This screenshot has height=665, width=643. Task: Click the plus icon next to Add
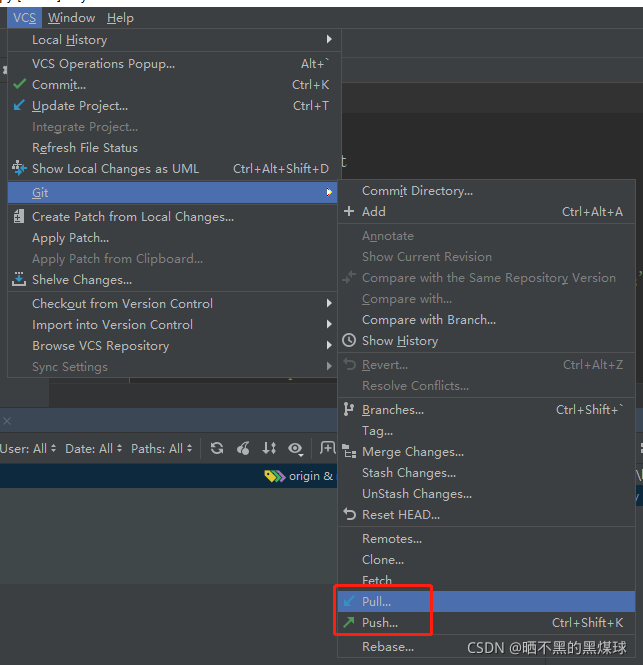(x=349, y=211)
